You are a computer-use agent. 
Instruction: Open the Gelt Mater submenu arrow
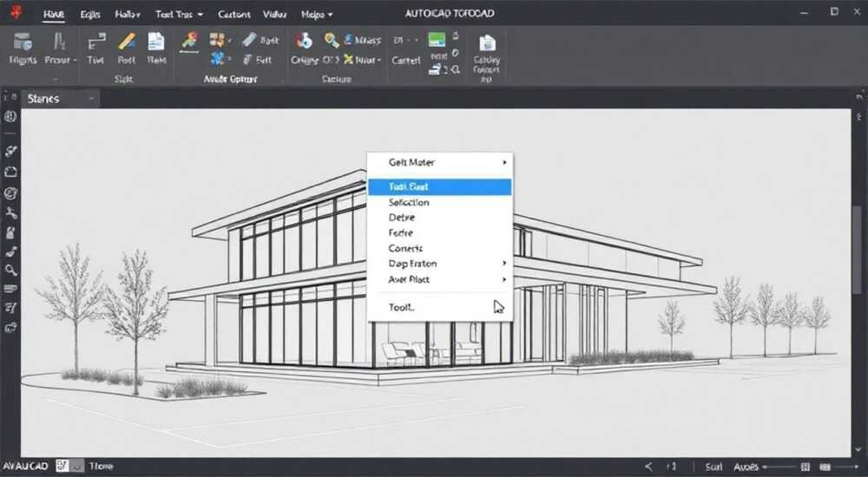[x=504, y=162]
